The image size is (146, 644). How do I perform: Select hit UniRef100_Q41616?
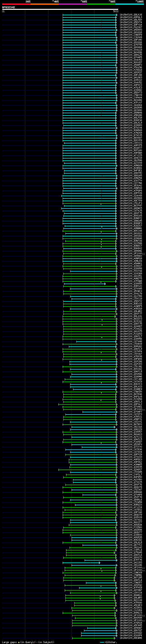(131, 32)
